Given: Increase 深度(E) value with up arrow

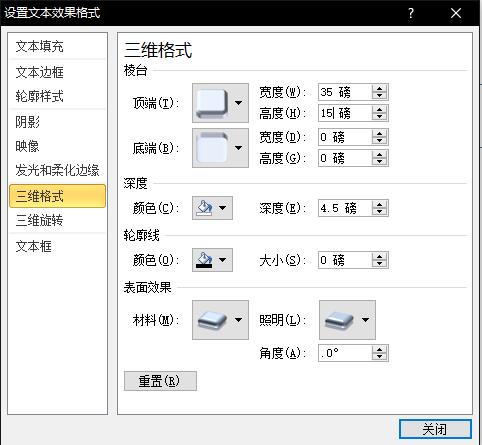Looking at the screenshot, I should point(380,205).
